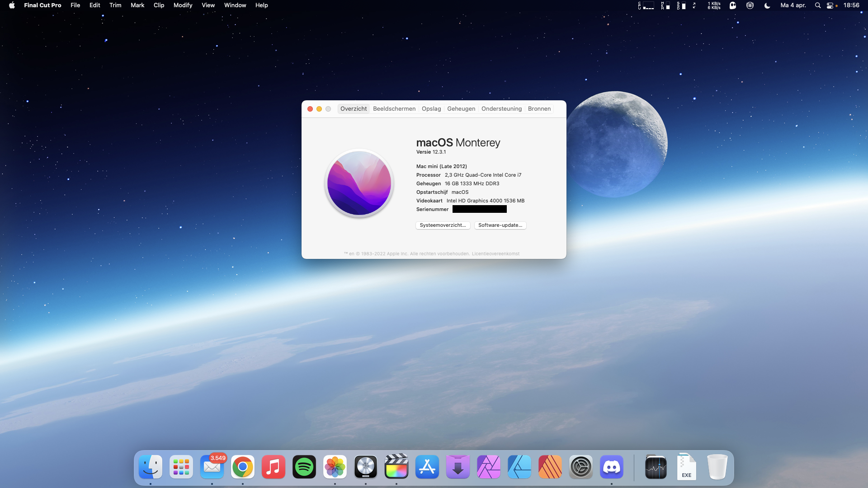This screenshot has width=868, height=488.
Task: Click the macOS Monterey logo image
Action: tap(359, 183)
